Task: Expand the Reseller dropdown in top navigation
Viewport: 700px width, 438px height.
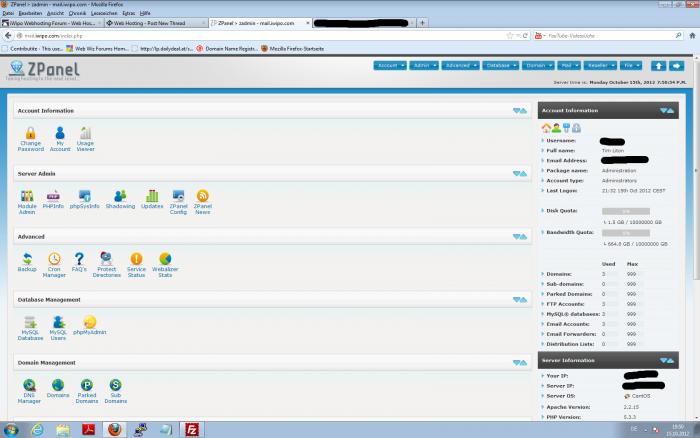Action: (600, 66)
